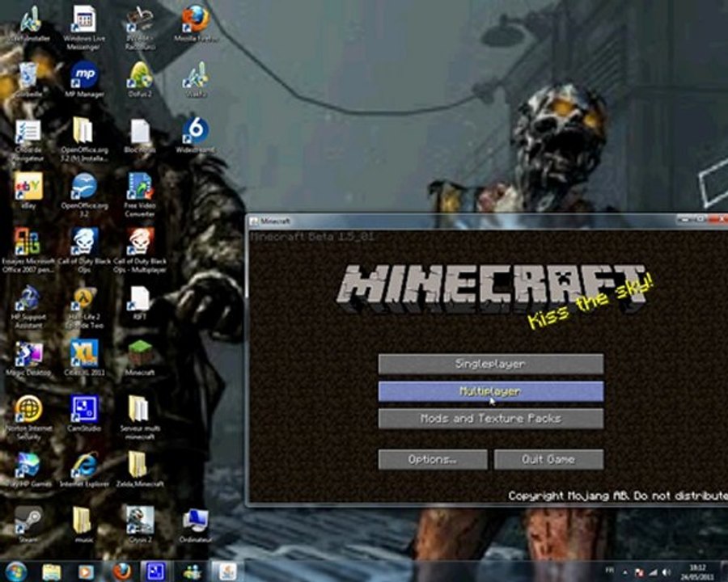Launch Call of Duty Black Ops Multiplayer
The image size is (728, 582).
click(x=140, y=251)
